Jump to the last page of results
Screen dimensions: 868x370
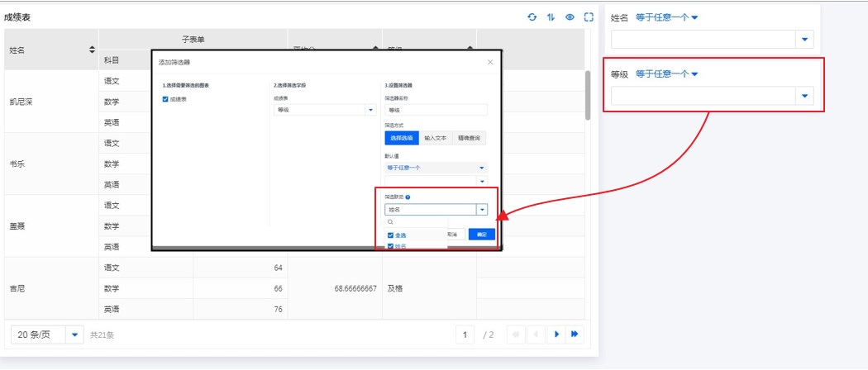pos(575,334)
